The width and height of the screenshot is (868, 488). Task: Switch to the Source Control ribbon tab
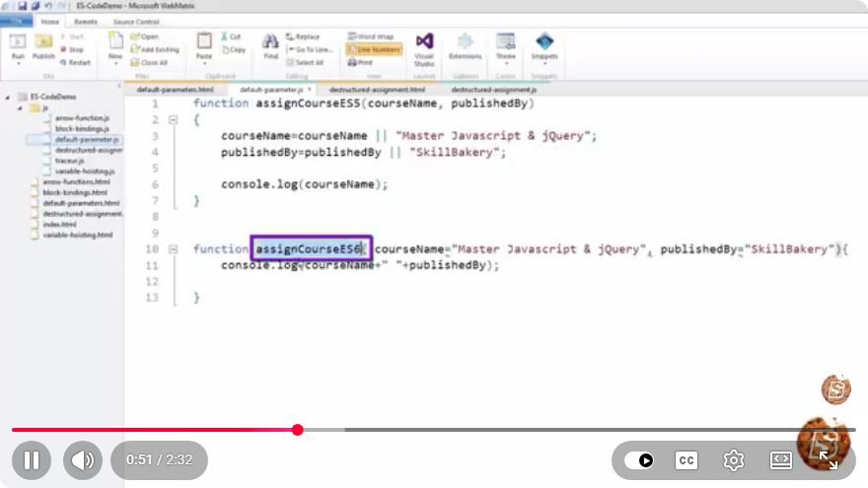click(136, 22)
